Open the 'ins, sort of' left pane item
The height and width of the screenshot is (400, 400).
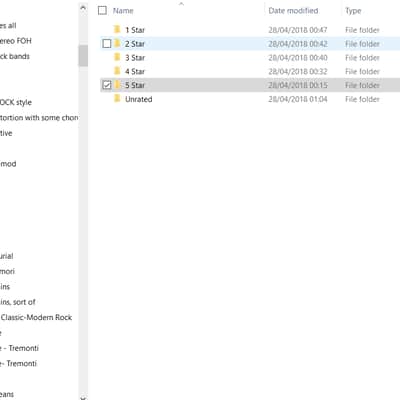18,302
